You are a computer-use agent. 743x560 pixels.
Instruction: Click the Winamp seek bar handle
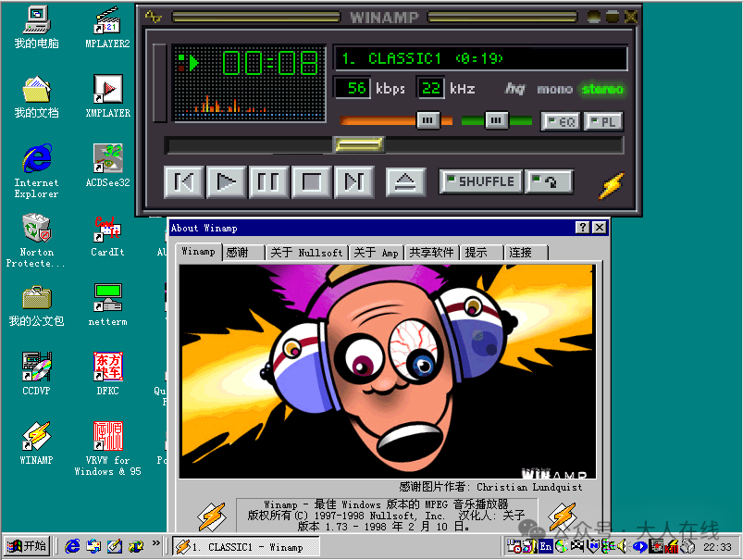359,144
